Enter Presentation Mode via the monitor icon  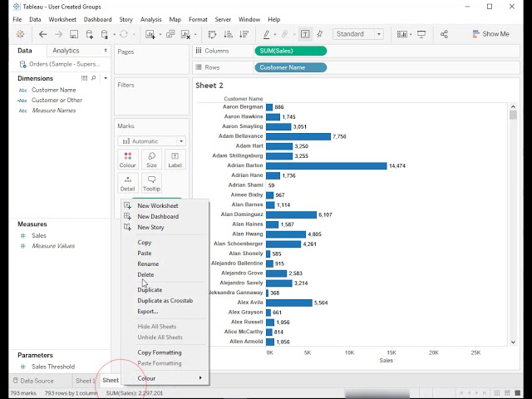pyautogui.click(x=421, y=34)
